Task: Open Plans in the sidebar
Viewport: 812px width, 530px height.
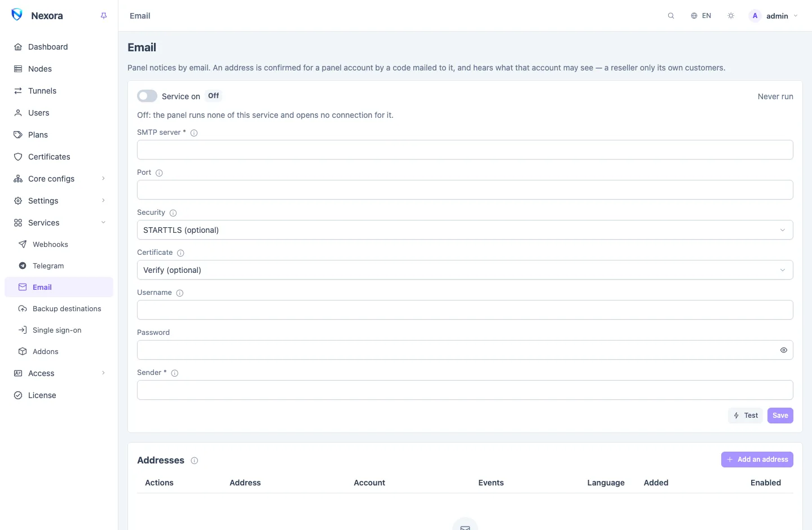Action: coord(59,135)
